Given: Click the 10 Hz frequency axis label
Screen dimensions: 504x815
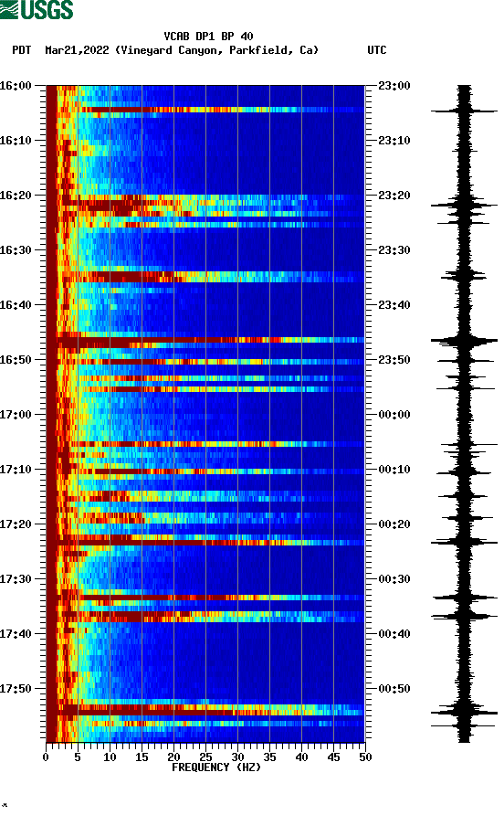Looking at the screenshot, I should [x=110, y=757].
